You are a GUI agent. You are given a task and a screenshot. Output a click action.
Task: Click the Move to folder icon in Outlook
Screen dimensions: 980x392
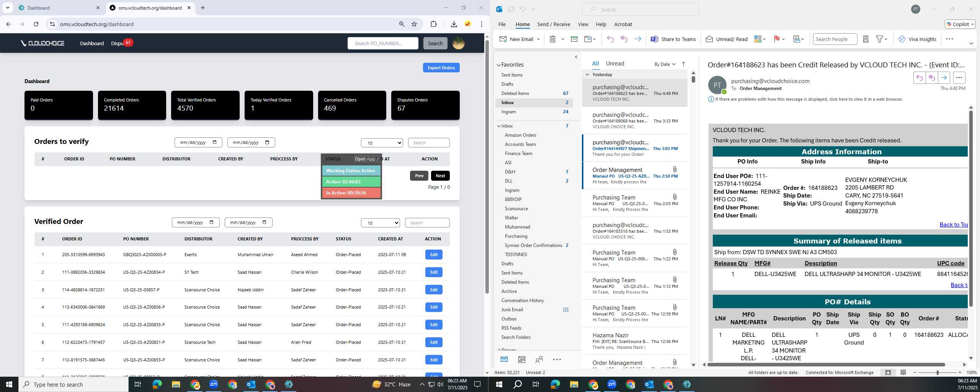coord(588,39)
